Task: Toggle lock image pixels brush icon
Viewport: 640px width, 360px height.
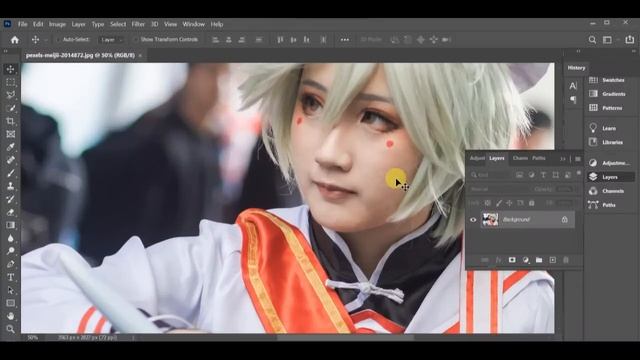Action: tap(499, 203)
